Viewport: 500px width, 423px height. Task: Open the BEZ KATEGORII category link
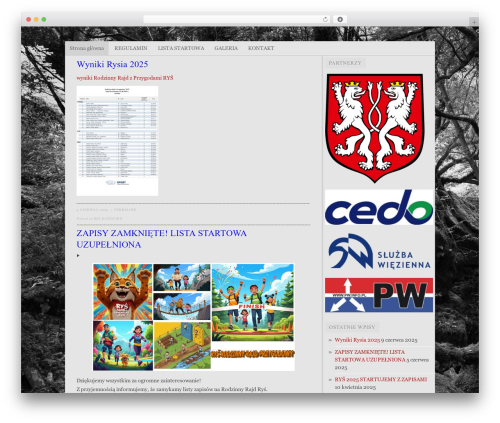point(108,219)
